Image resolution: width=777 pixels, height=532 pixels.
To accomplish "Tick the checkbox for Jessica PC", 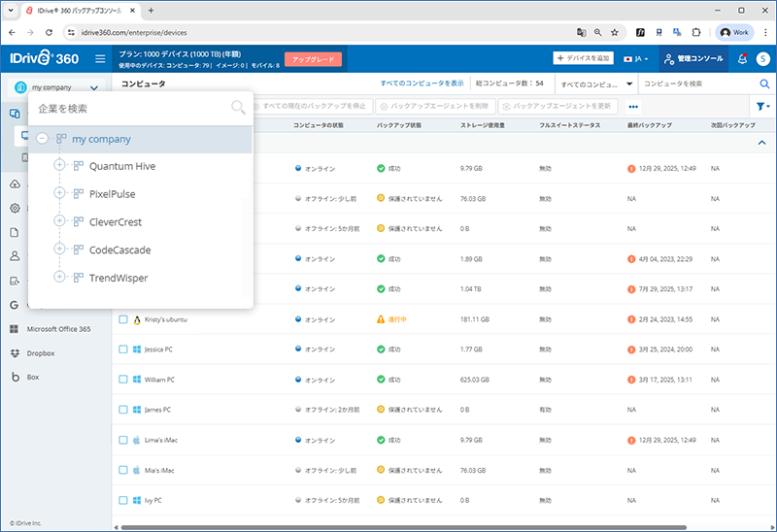I will click(x=123, y=349).
